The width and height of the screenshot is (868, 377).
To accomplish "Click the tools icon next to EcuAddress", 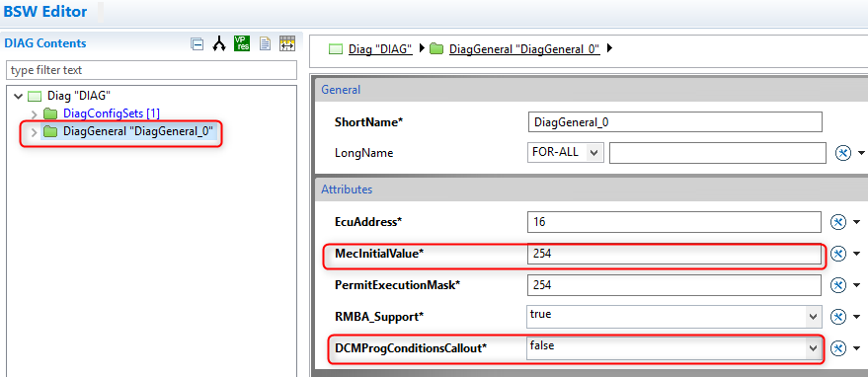I will click(x=838, y=222).
